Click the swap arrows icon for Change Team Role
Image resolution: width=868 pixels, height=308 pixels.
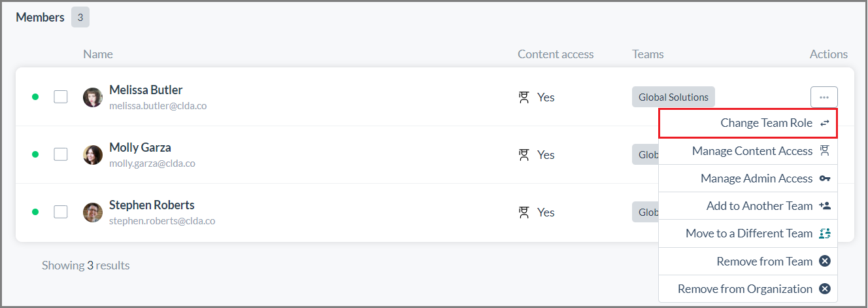(825, 123)
